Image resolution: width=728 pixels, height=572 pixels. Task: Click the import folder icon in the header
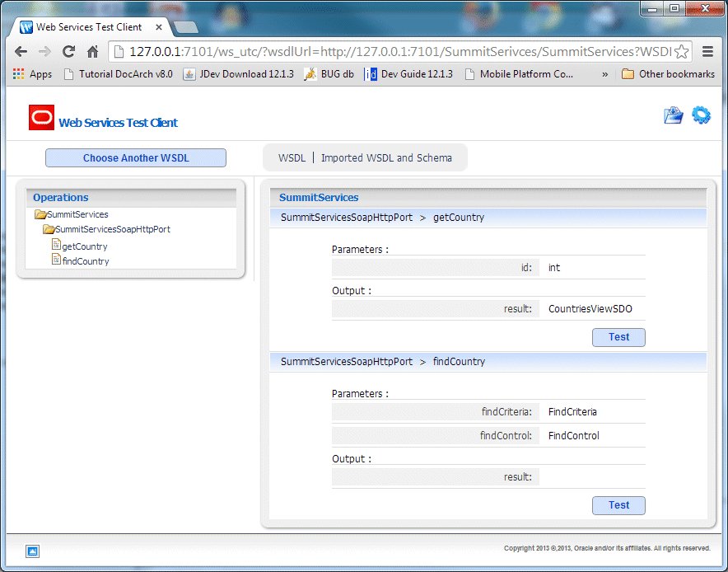(673, 115)
